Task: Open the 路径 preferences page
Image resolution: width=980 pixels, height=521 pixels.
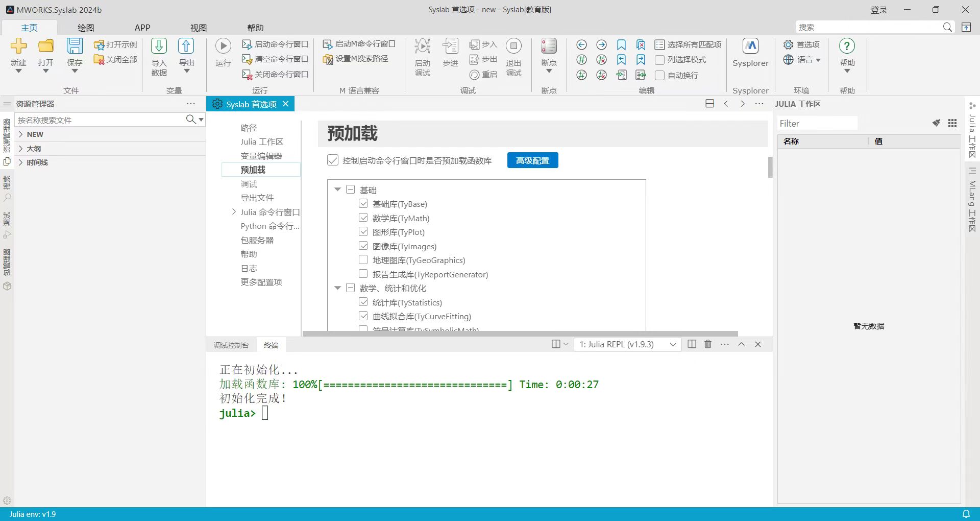Action: (x=249, y=128)
